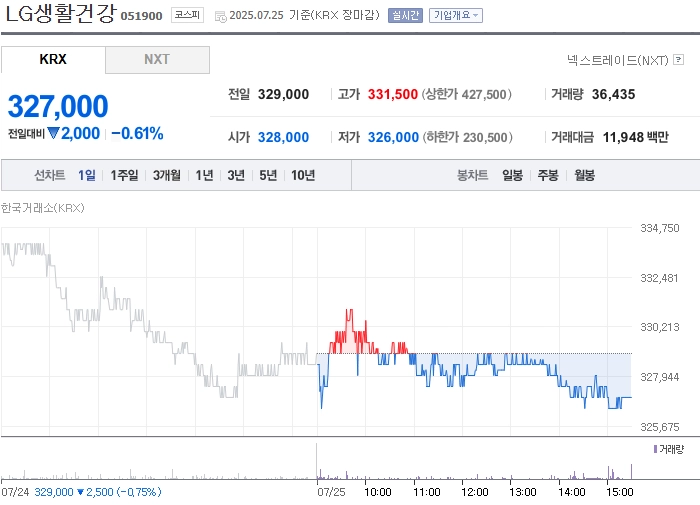Click the 11:00 time axis label
Viewport: 700px width, 505px height.
point(427,492)
